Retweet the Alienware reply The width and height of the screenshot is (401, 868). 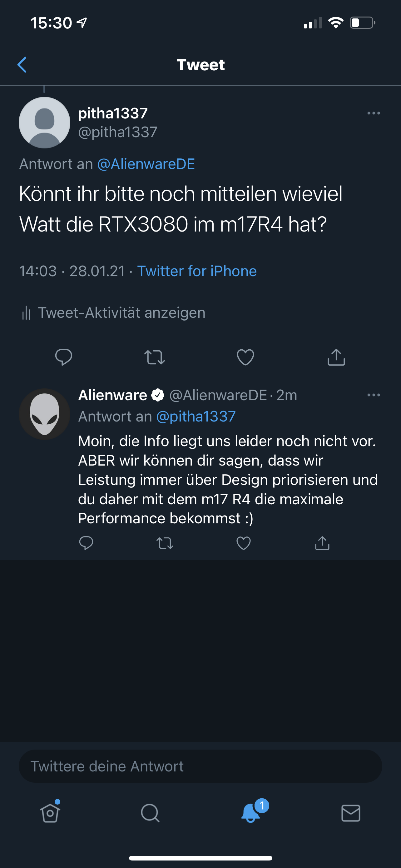(x=165, y=543)
